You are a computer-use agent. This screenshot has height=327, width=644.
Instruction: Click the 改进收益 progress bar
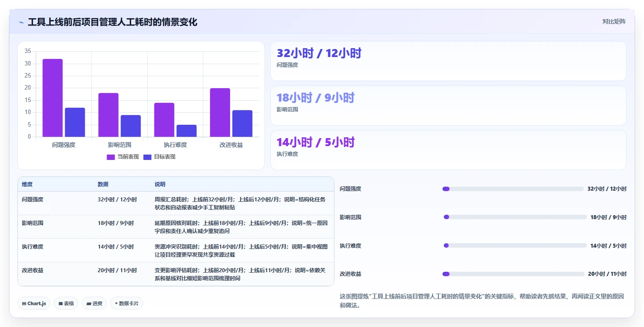(x=513, y=274)
